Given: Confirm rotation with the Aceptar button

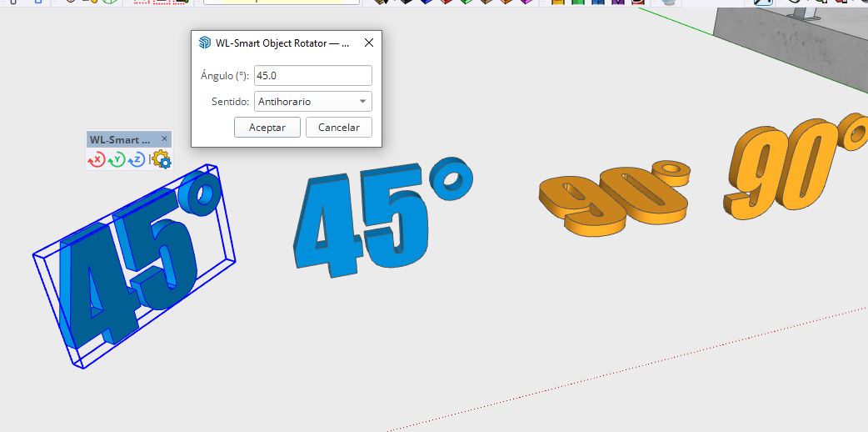Looking at the screenshot, I should [267, 127].
